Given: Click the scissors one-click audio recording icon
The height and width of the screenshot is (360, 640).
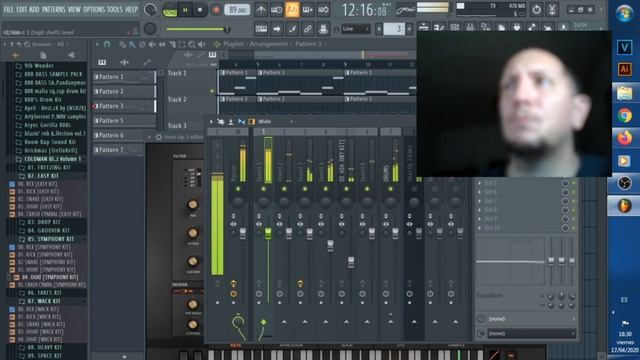Looking at the screenshot, I should tap(552, 9).
